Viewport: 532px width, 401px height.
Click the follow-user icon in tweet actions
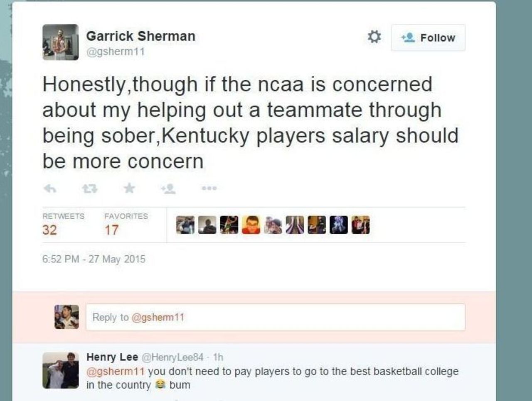(168, 189)
